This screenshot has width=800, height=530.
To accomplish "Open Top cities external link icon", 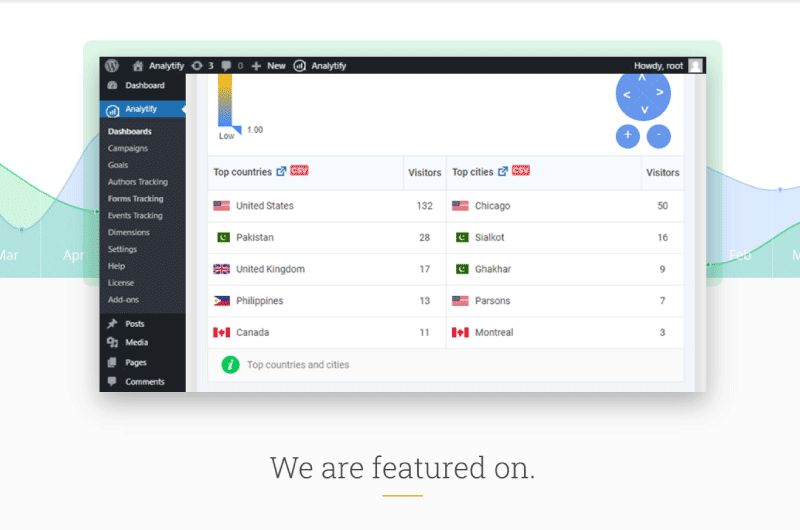I will point(503,171).
